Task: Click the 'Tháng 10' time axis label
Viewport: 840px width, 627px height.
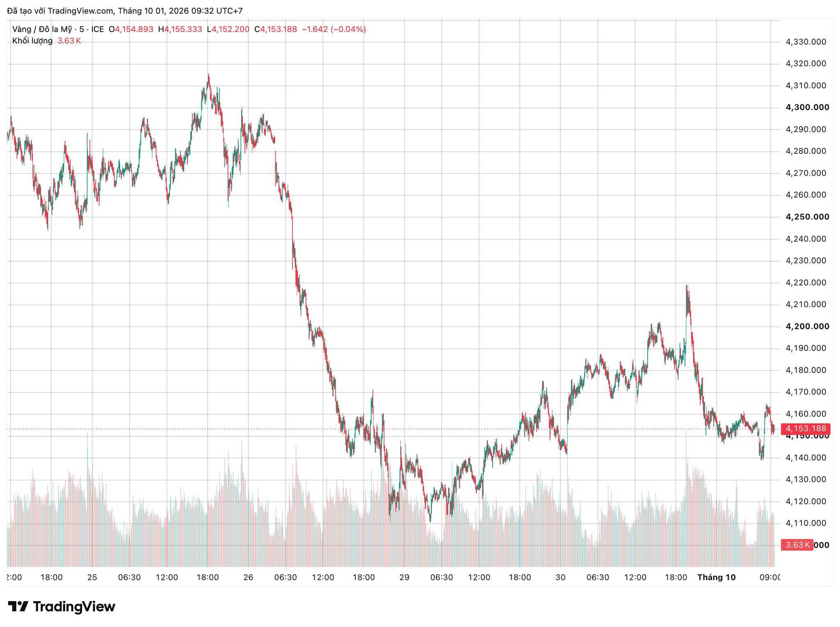Action: [x=717, y=577]
